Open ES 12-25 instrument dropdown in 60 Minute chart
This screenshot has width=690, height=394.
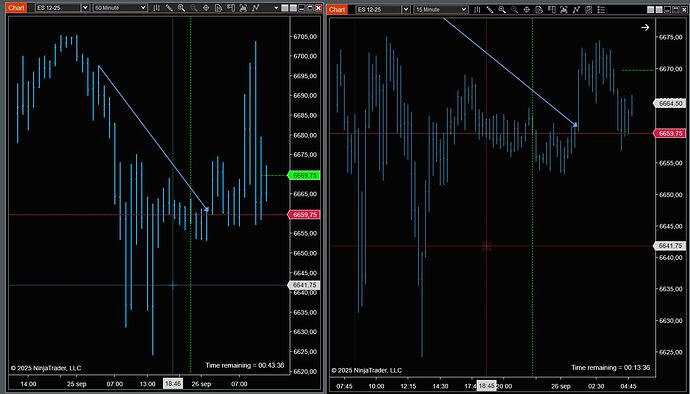click(x=85, y=8)
